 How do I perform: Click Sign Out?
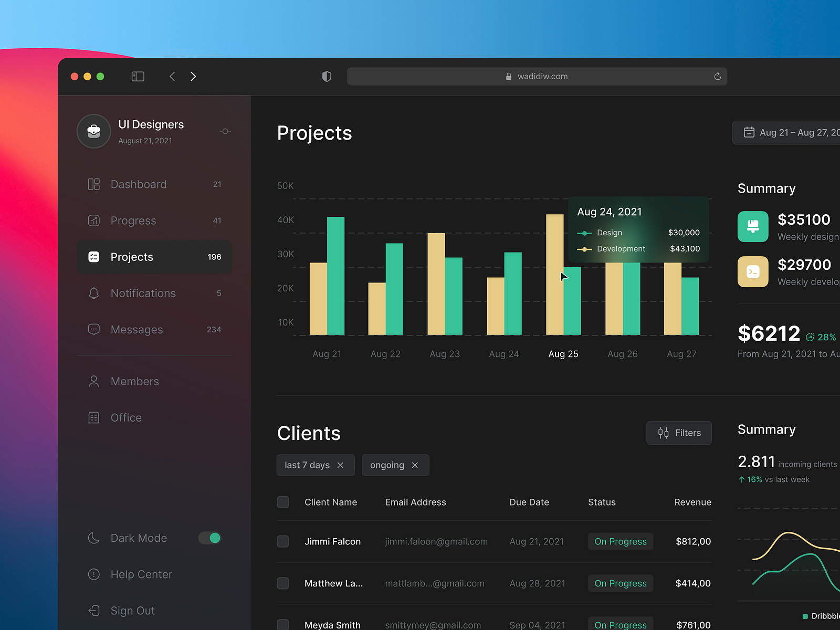[x=133, y=611]
